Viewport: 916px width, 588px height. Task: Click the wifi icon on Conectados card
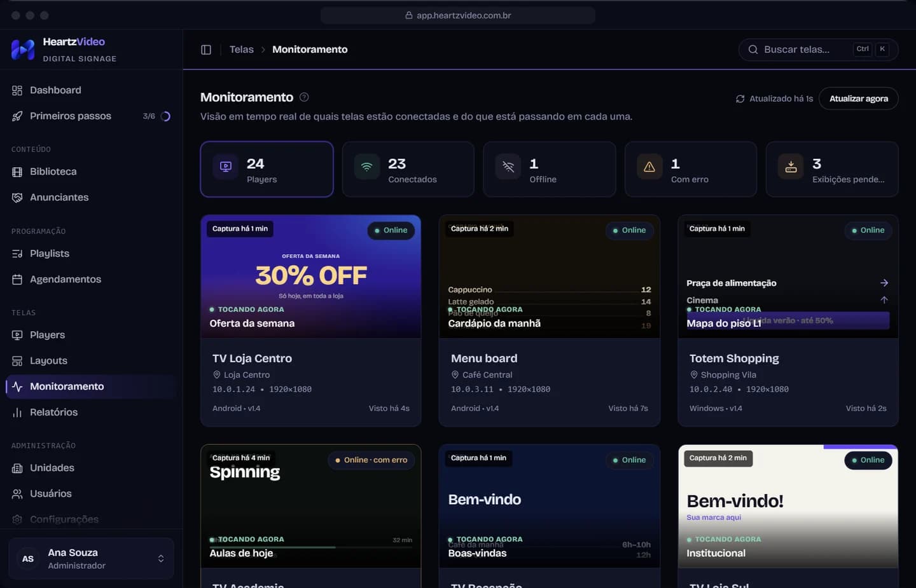(367, 167)
